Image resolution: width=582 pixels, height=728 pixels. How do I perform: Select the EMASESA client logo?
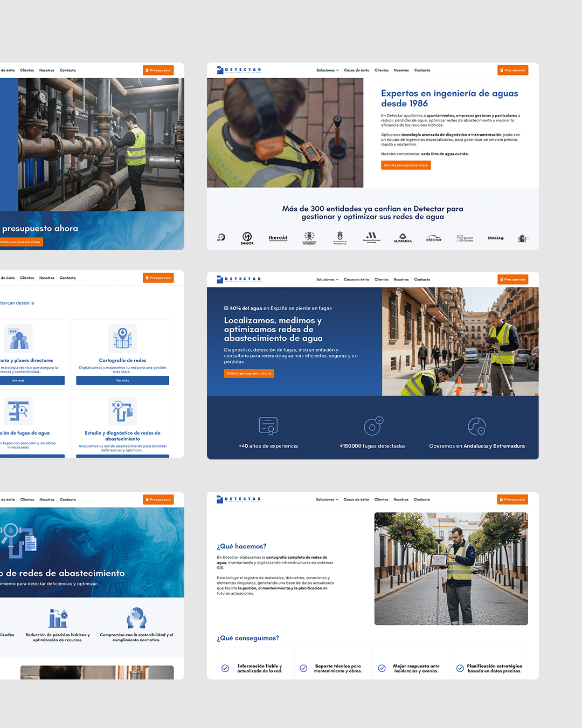tap(247, 238)
